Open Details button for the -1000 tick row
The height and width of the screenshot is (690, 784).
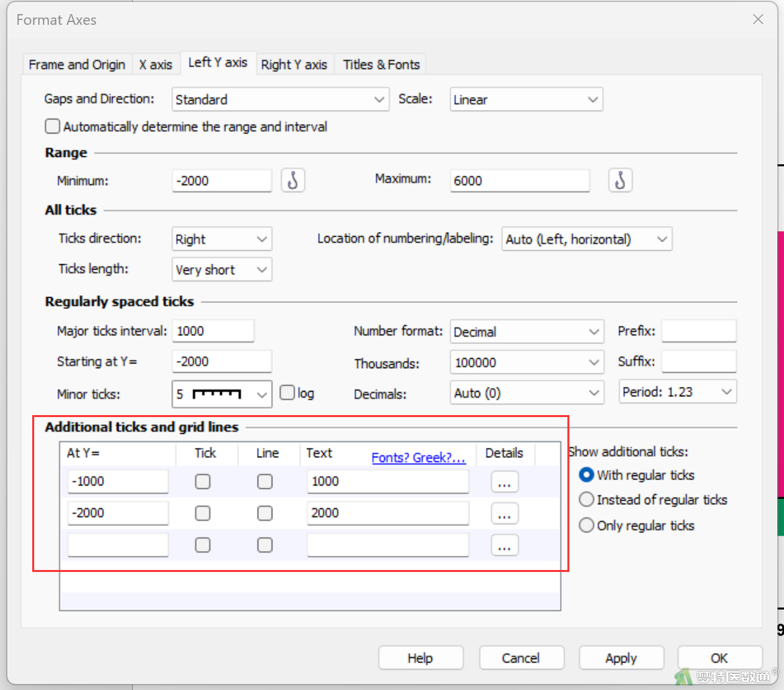click(504, 482)
